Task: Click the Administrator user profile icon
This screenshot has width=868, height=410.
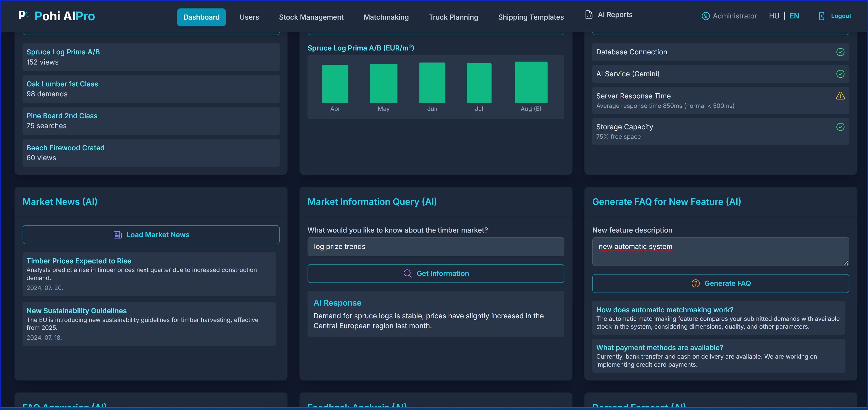Action: pyautogui.click(x=705, y=16)
